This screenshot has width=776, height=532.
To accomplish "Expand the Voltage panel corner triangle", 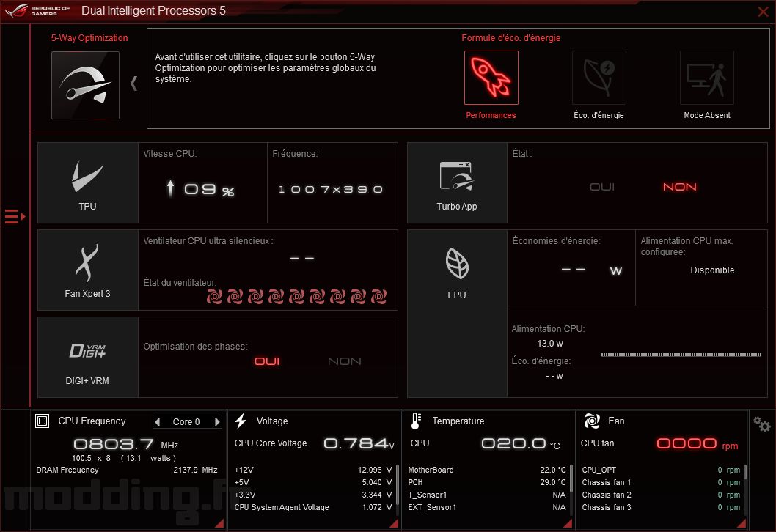I will [394, 523].
